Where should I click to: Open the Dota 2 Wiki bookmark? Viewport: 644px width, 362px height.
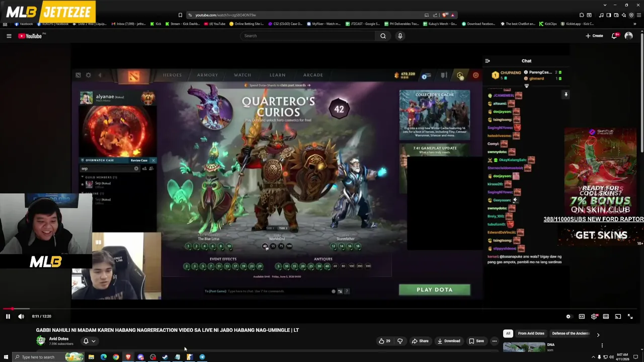[89, 24]
